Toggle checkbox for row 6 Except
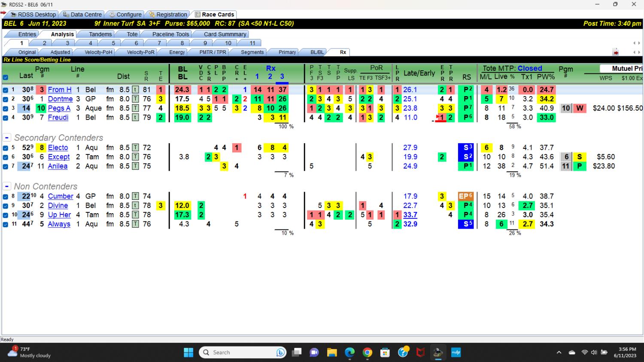Screen dimensions: 644x362 click(x=5, y=157)
